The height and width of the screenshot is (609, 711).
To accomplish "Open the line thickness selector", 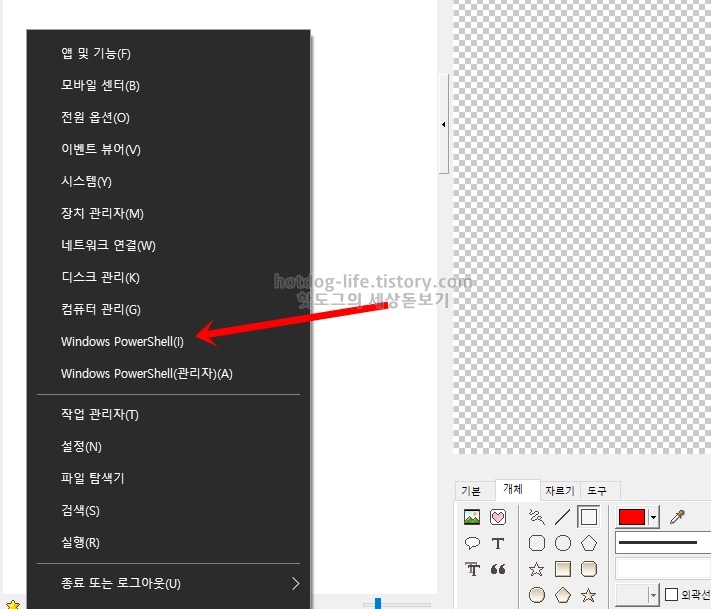I will (663, 543).
